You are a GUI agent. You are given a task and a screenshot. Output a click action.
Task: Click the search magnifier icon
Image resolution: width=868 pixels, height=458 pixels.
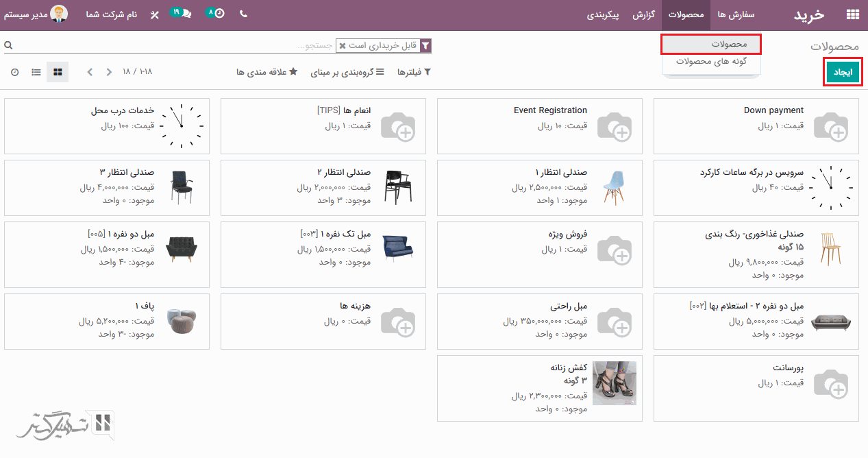8,45
